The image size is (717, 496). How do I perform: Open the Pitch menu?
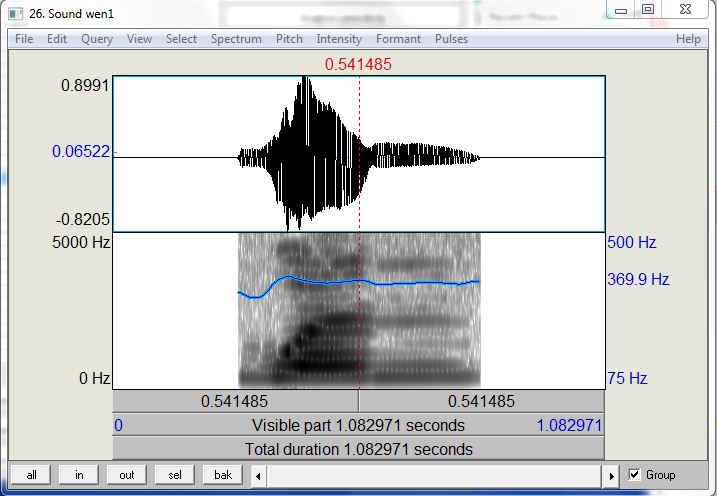pyautogui.click(x=289, y=39)
